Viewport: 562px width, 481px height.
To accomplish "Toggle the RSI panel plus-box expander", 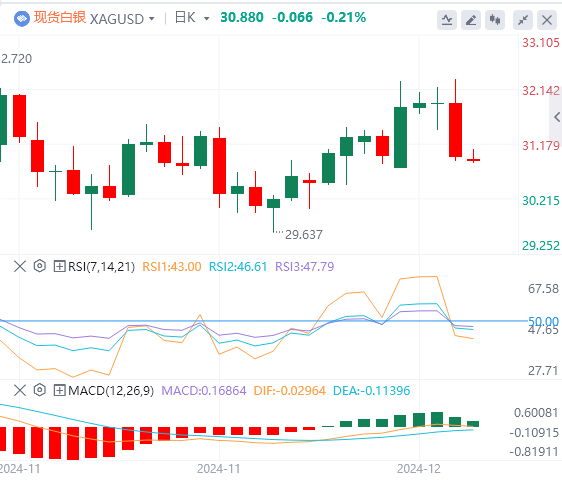I will point(59,266).
